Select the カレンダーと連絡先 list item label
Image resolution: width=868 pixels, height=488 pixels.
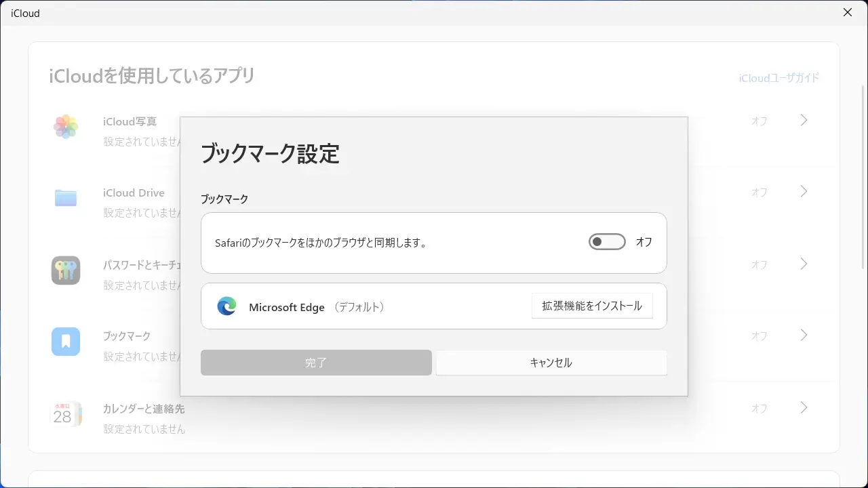144,409
